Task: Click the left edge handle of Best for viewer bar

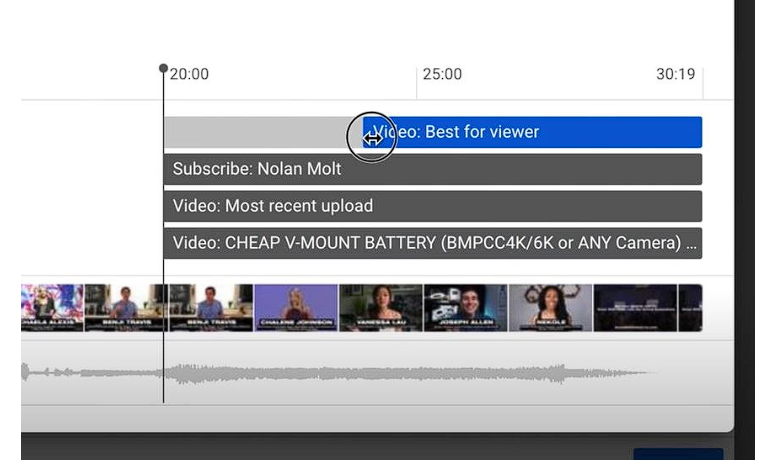Action: (364, 132)
